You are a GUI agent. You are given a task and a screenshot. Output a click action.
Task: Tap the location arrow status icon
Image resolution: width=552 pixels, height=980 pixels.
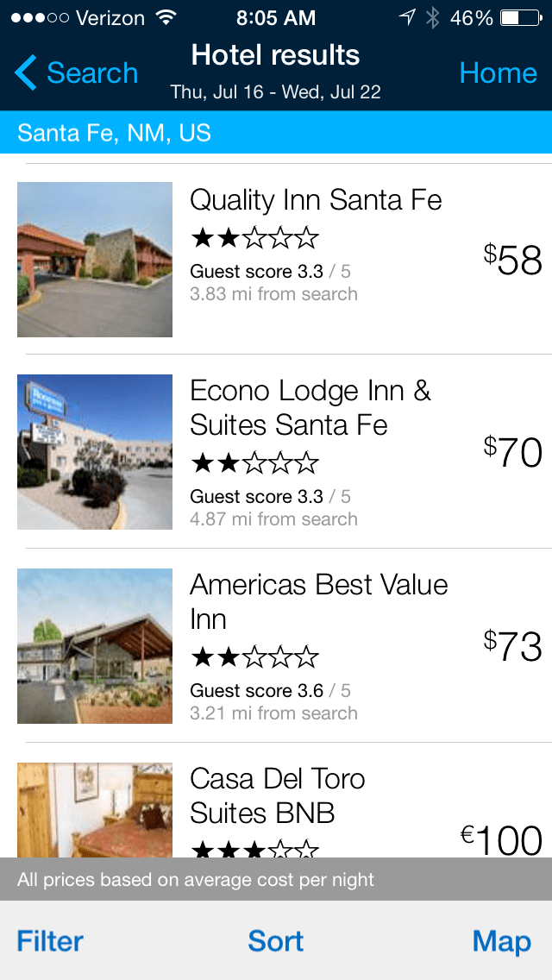pos(407,17)
